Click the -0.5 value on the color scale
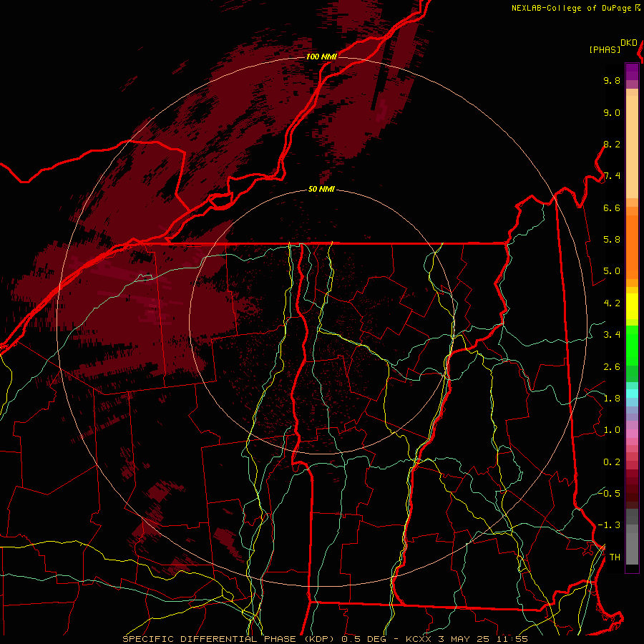 (x=610, y=493)
